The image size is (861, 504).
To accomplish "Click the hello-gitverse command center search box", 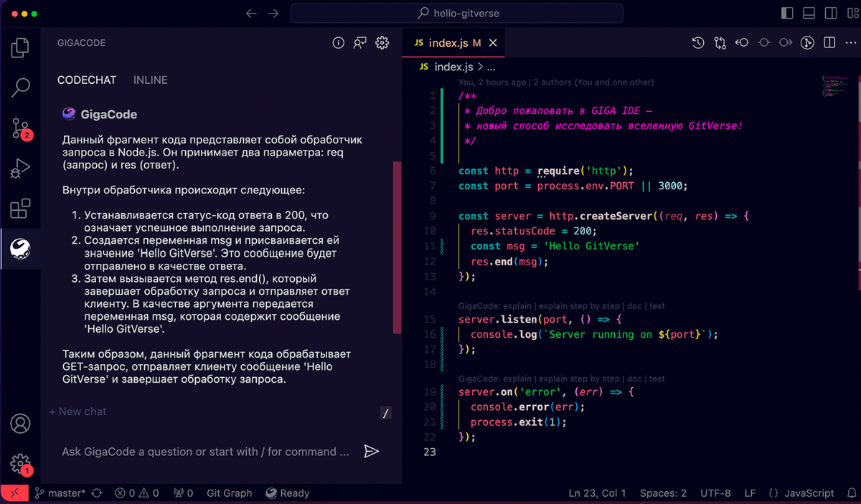I will (x=457, y=13).
